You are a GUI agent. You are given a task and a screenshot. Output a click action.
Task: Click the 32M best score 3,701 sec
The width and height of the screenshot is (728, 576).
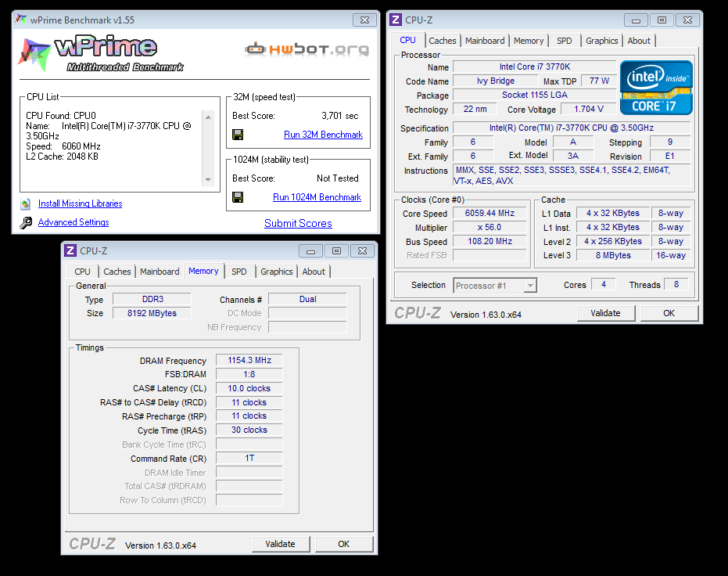tap(340, 116)
